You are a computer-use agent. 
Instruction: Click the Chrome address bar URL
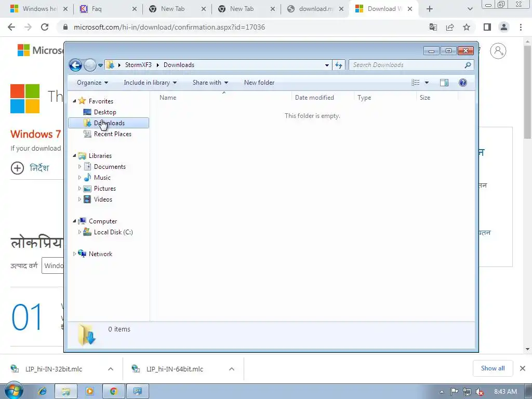coord(169,27)
